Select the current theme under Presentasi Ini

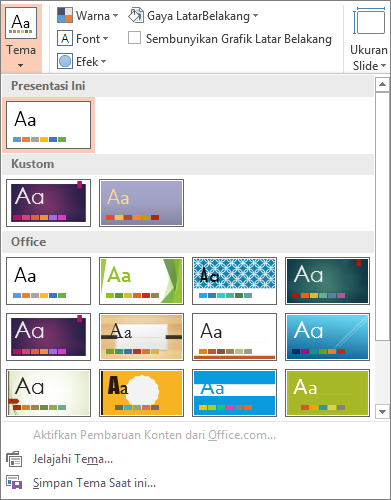pyautogui.click(x=48, y=125)
